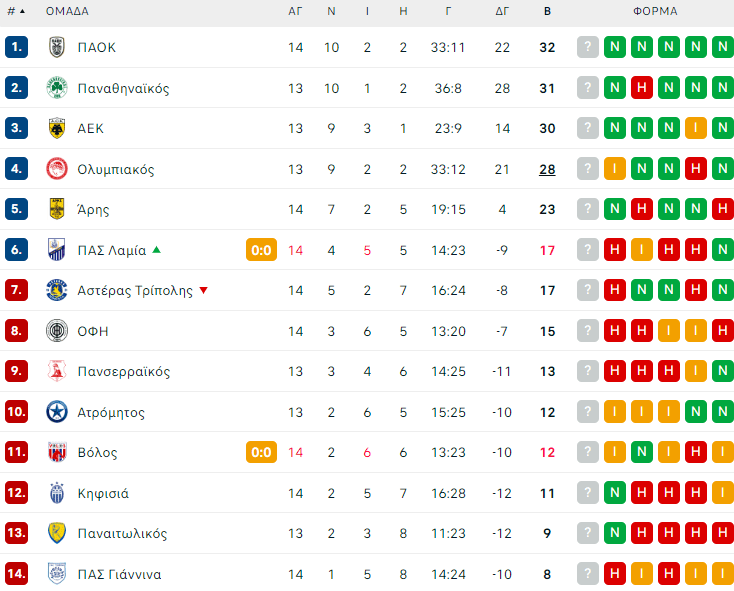Click the Ολυμπιακός red logo

click(57, 169)
